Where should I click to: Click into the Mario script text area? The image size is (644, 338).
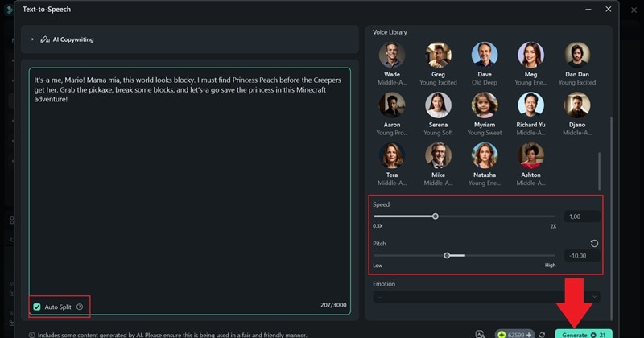tap(190, 185)
